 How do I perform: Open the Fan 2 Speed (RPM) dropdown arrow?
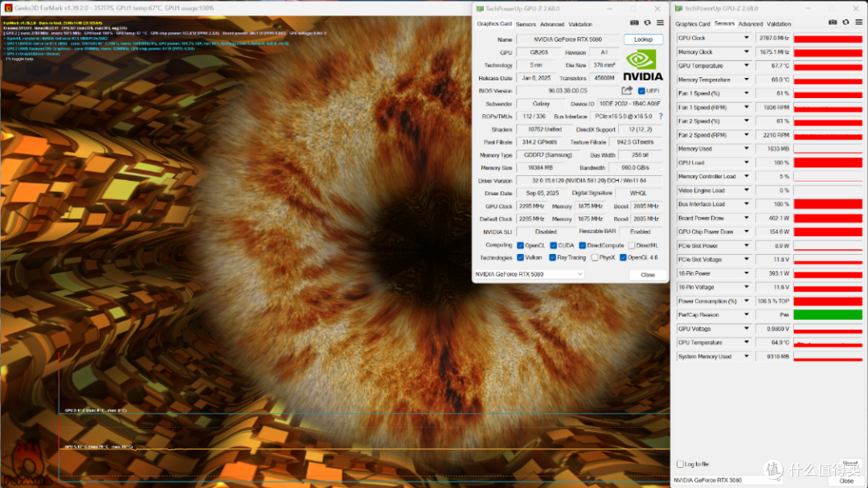[x=746, y=134]
